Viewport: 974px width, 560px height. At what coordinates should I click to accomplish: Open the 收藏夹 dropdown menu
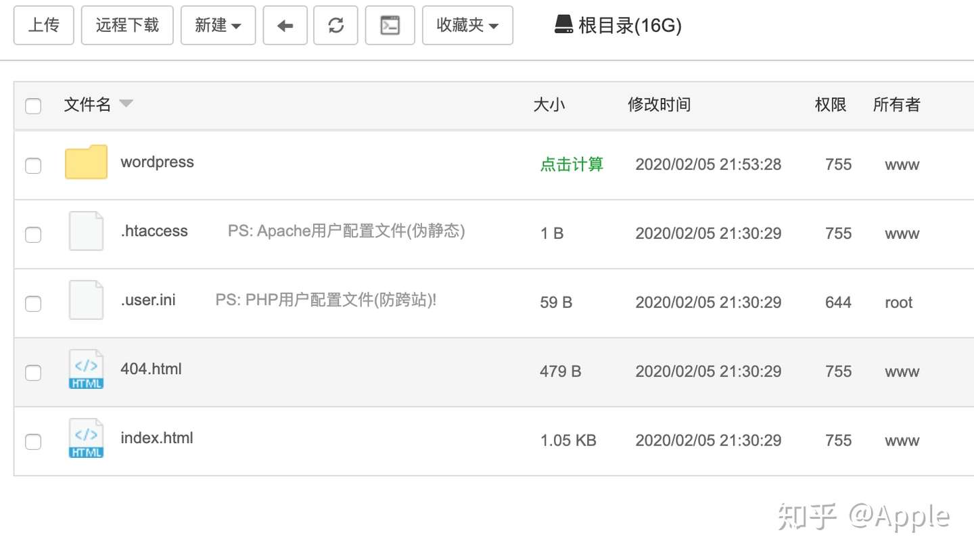467,26
